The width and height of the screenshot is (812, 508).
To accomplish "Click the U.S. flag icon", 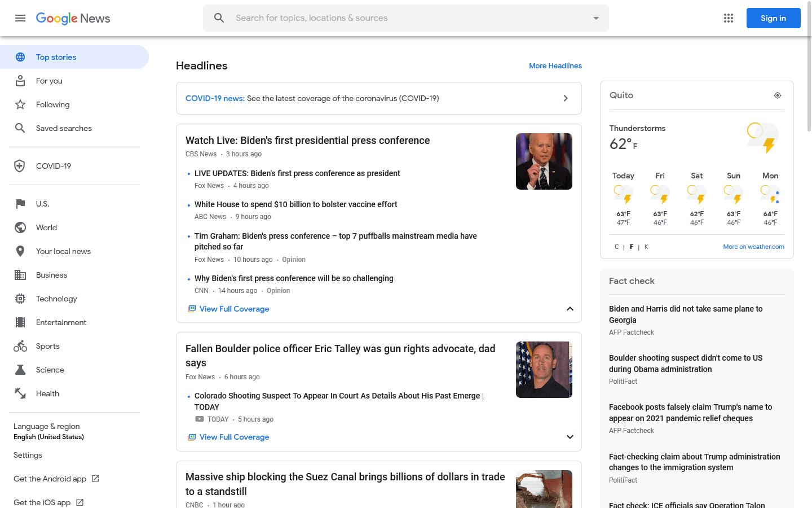I will pos(20,204).
